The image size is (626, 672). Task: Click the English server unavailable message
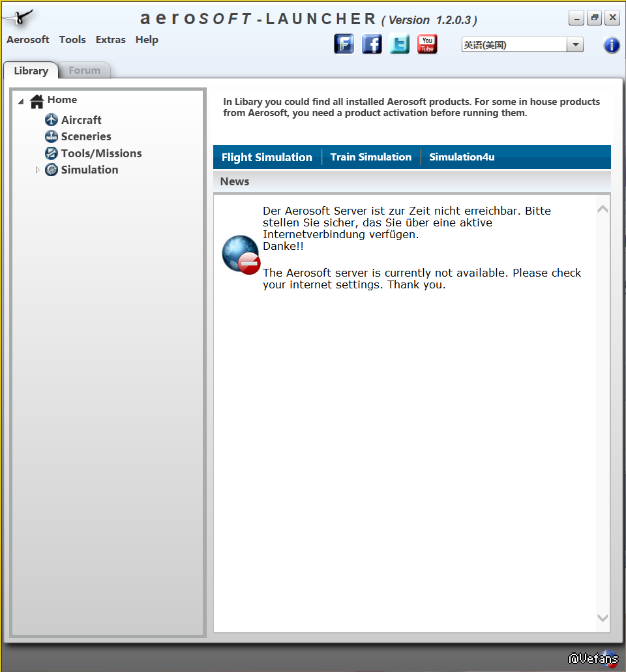click(x=422, y=279)
